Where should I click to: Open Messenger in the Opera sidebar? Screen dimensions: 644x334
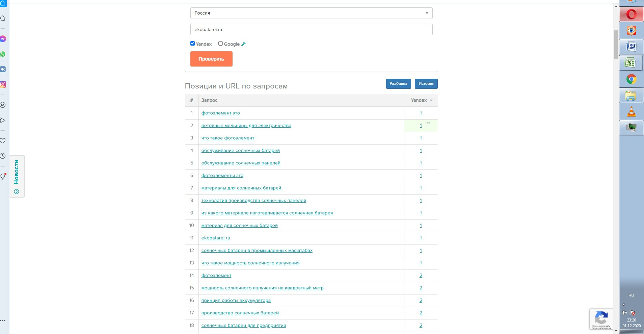pyautogui.click(x=3, y=39)
